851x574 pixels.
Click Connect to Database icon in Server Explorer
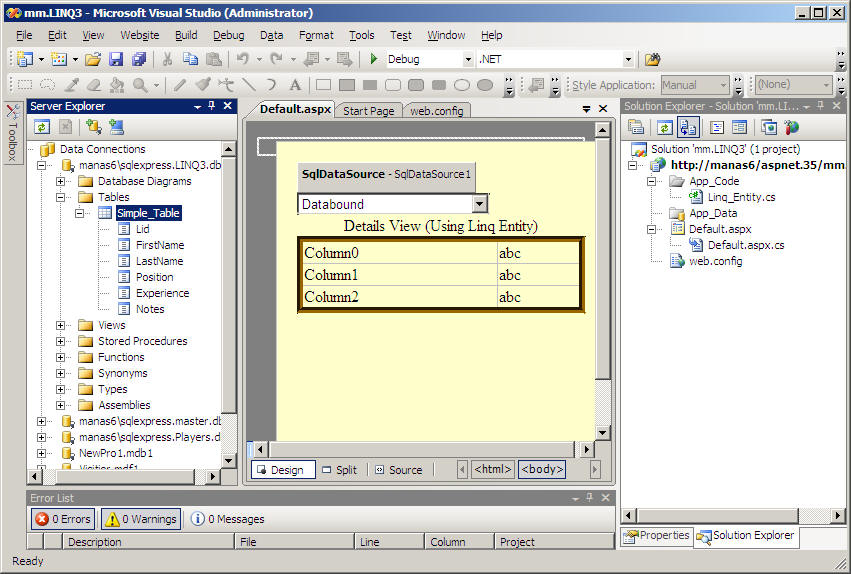93,127
